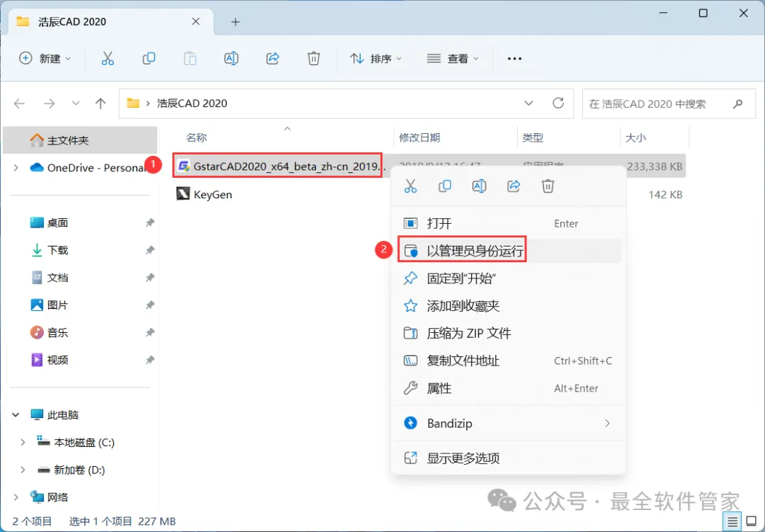Unpin 下载 using its pin icon
This screenshot has width=765, height=532.
pos(149,250)
